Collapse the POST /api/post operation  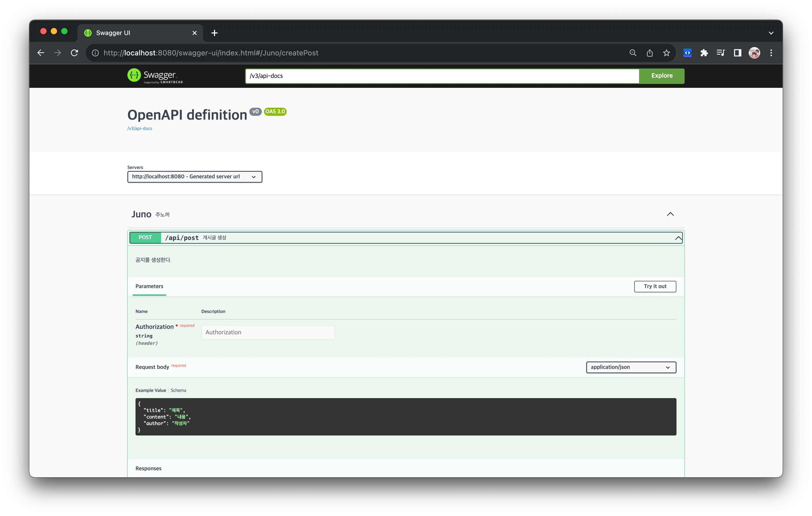(678, 238)
